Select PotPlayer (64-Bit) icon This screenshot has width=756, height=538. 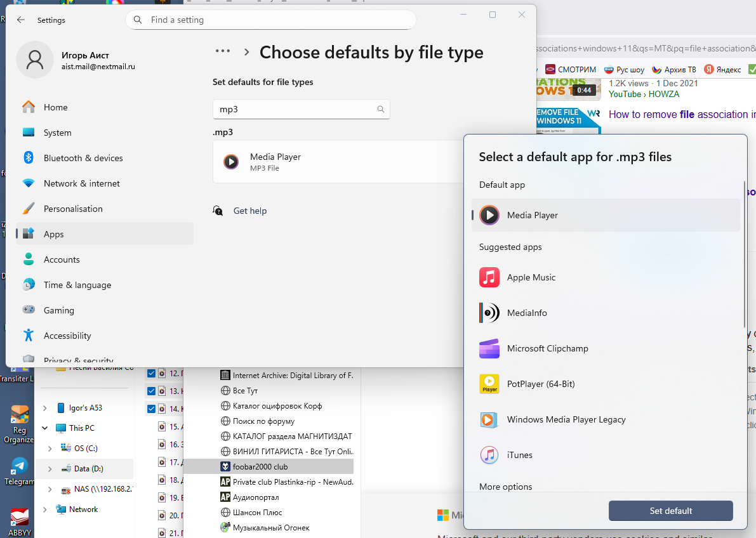tap(489, 384)
